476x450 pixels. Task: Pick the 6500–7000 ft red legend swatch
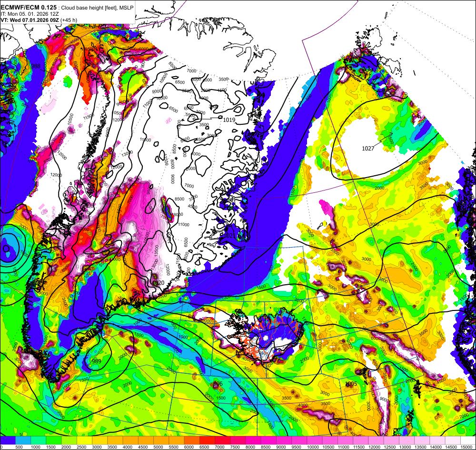pos(208,440)
